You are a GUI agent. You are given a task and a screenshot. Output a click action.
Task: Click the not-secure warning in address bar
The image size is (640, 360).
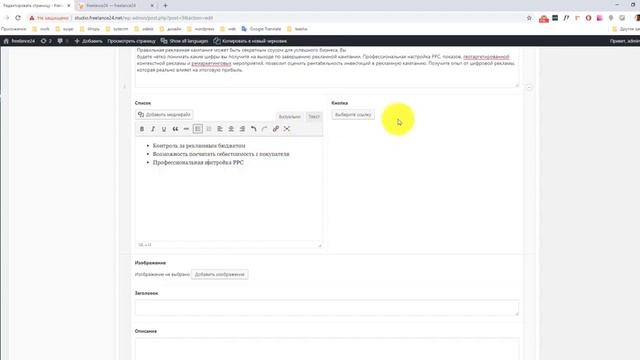tap(49, 18)
